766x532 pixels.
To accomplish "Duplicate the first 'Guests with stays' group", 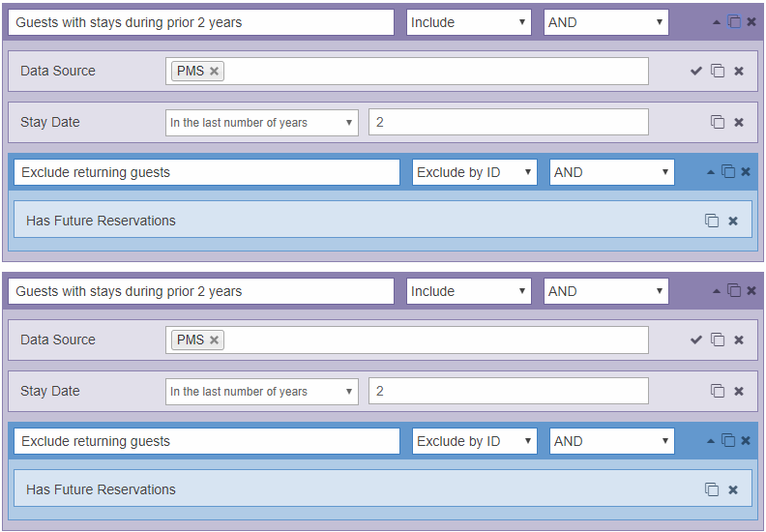I will (x=734, y=22).
